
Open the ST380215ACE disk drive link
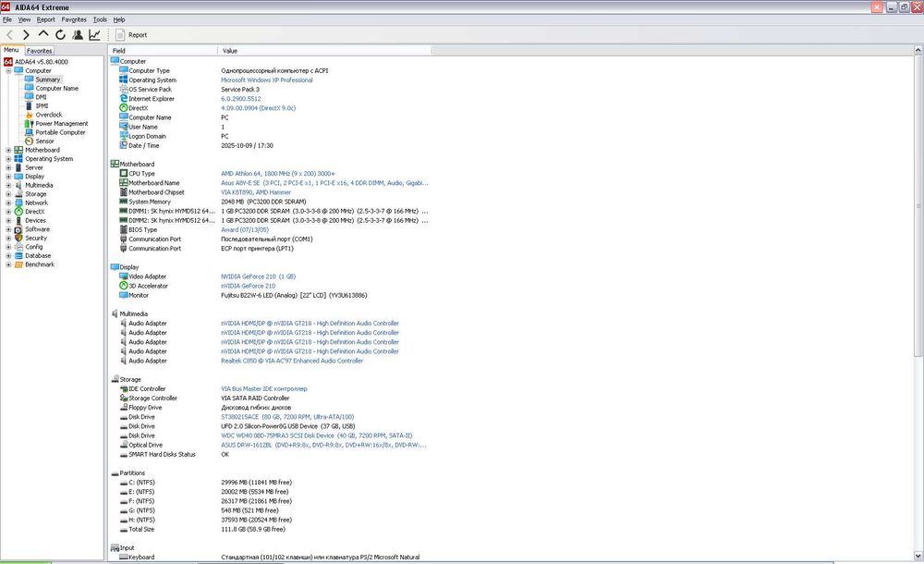(287, 417)
